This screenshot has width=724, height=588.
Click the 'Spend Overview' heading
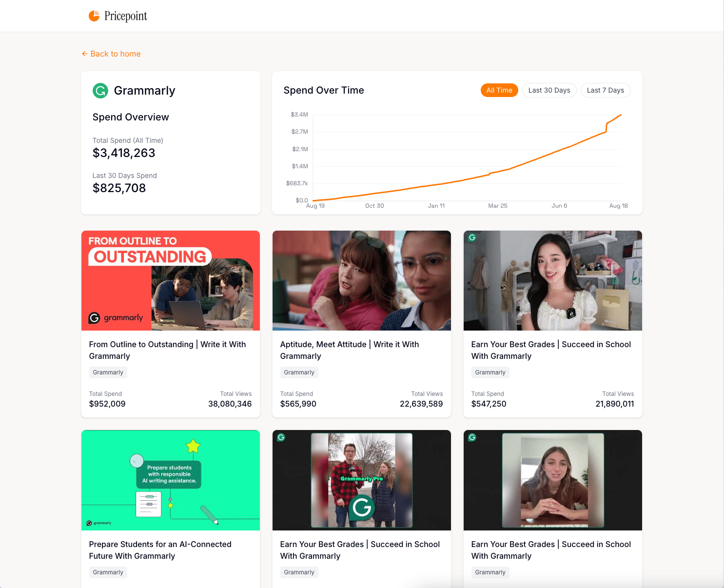click(x=131, y=117)
